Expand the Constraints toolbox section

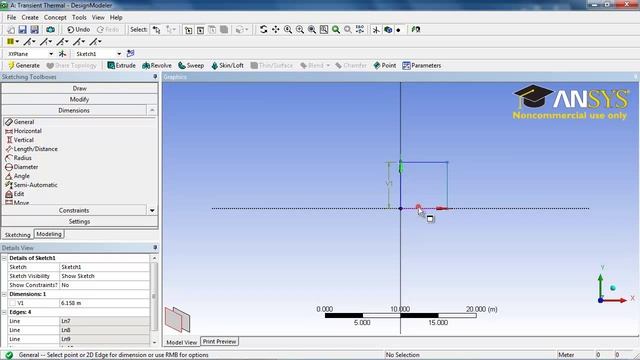click(x=74, y=210)
